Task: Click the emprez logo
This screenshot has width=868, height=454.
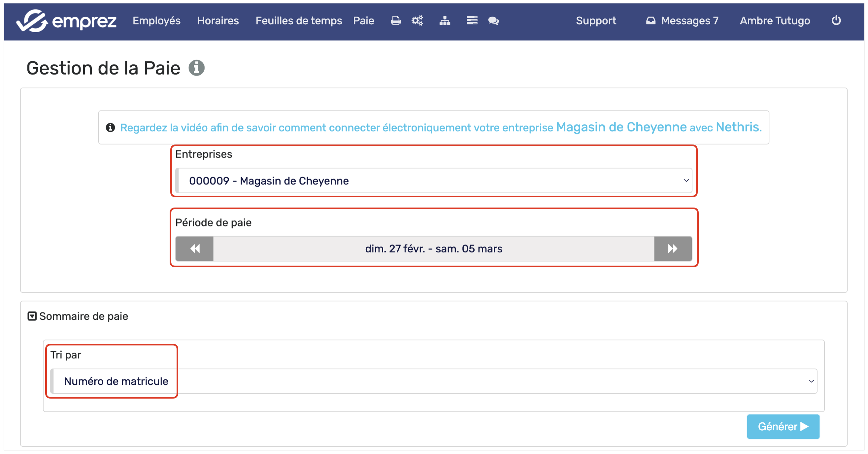Action: pos(66,21)
